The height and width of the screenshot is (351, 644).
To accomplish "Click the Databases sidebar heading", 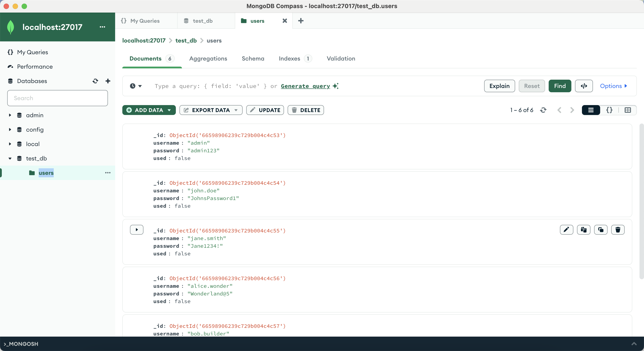I will [32, 81].
